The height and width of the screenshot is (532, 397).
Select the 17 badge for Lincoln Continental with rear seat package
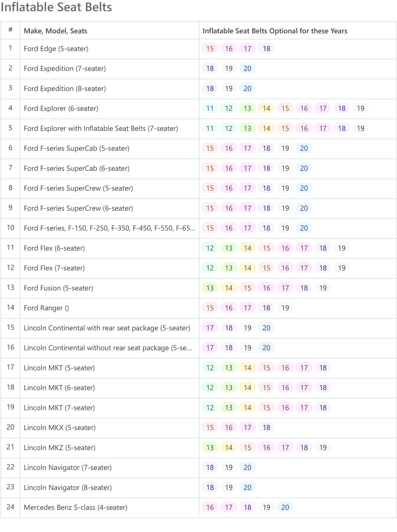[x=210, y=328]
